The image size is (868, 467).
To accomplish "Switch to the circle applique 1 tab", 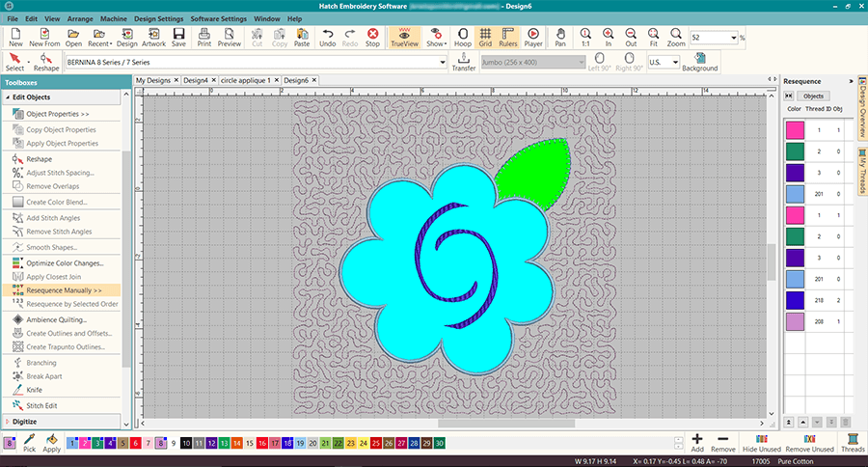I will pyautogui.click(x=244, y=80).
